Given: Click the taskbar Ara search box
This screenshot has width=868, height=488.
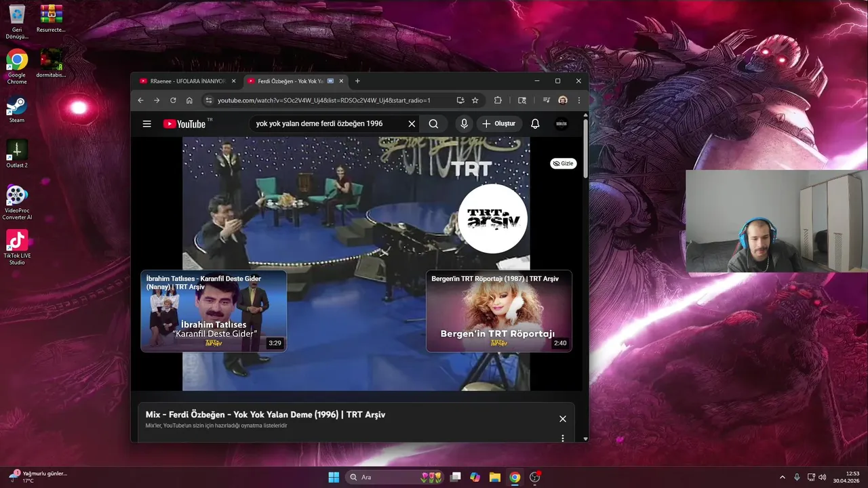Looking at the screenshot, I should tap(394, 477).
